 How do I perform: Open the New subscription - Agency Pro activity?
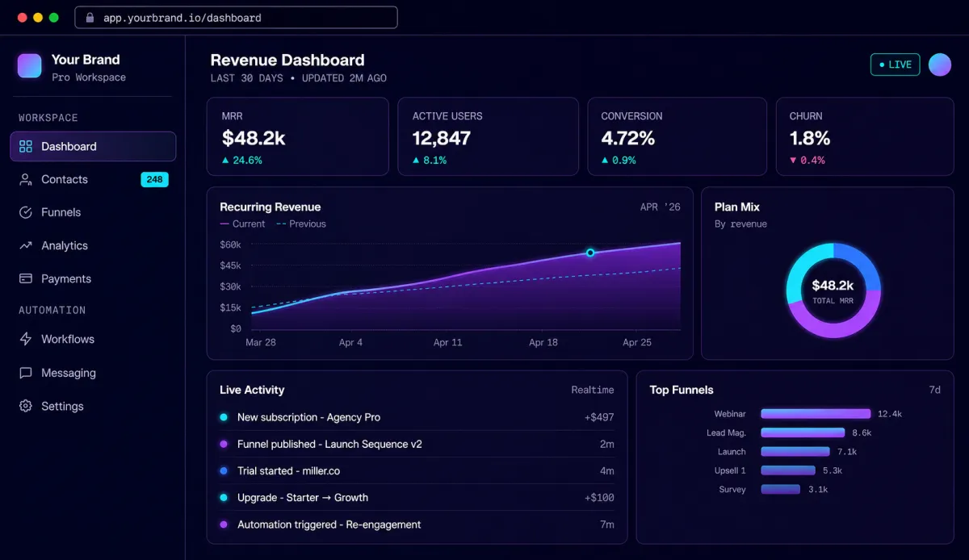[x=417, y=417]
